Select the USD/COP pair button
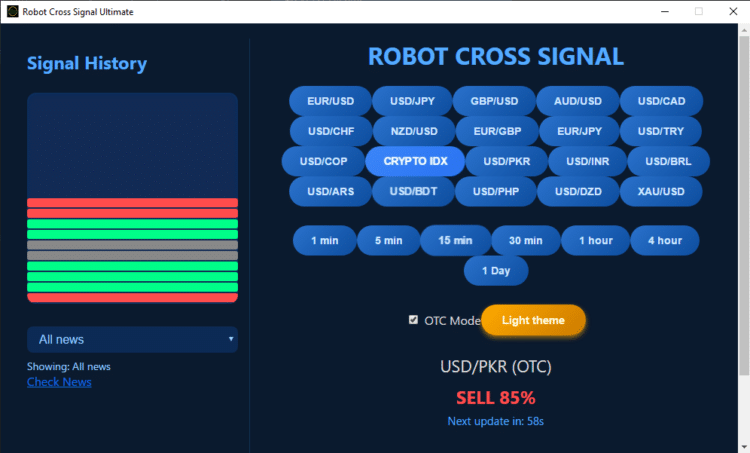This screenshot has width=750, height=453. pyautogui.click(x=323, y=161)
